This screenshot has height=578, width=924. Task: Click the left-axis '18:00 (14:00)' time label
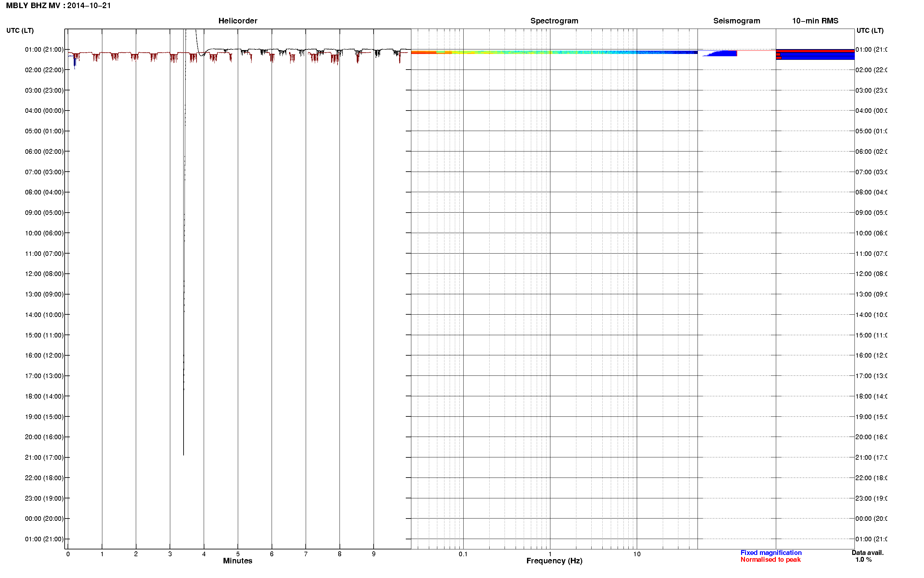[44, 396]
